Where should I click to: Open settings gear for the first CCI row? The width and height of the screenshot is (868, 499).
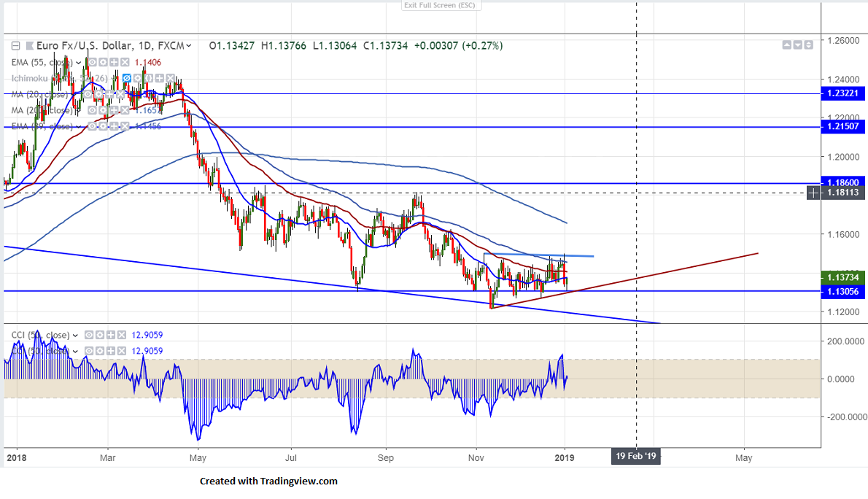(x=100, y=335)
